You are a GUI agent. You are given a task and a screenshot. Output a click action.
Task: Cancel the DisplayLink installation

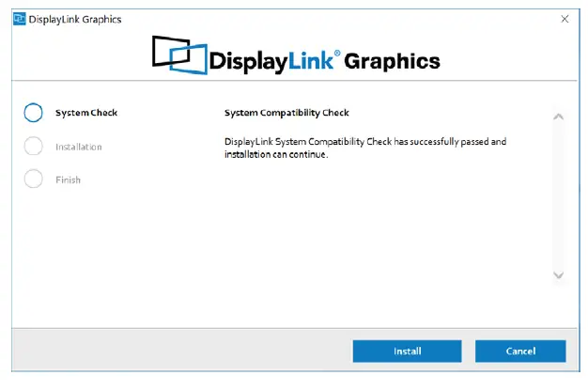pyautogui.click(x=520, y=351)
